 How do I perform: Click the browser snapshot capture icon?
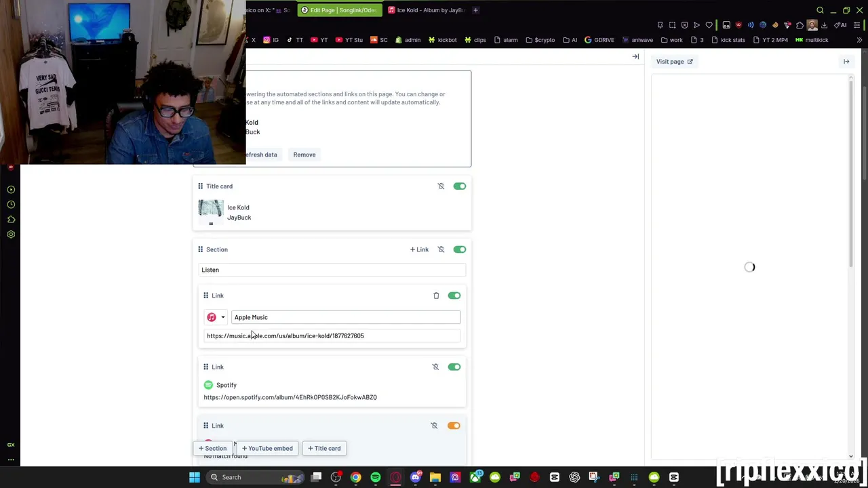[672, 25]
